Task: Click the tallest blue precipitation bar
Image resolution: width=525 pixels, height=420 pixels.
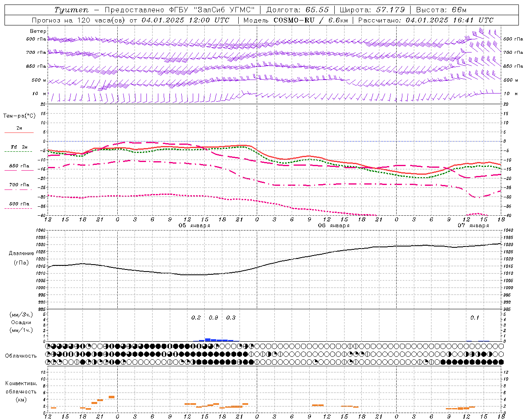Action: coord(208,340)
